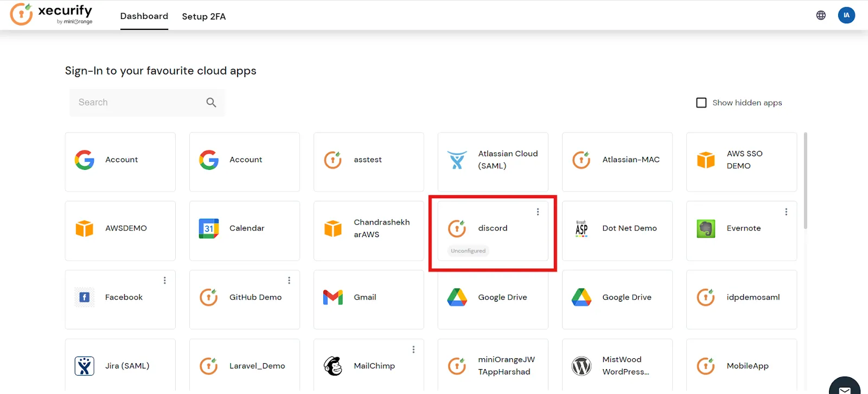868x394 pixels.
Task: Open the discord card three-dot menu
Action: (x=538, y=212)
